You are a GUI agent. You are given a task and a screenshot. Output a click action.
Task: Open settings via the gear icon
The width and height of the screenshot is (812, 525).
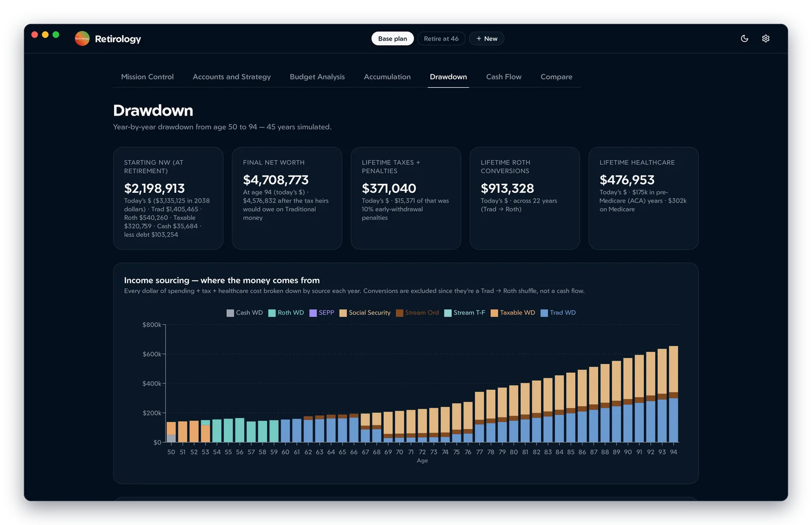coord(766,39)
